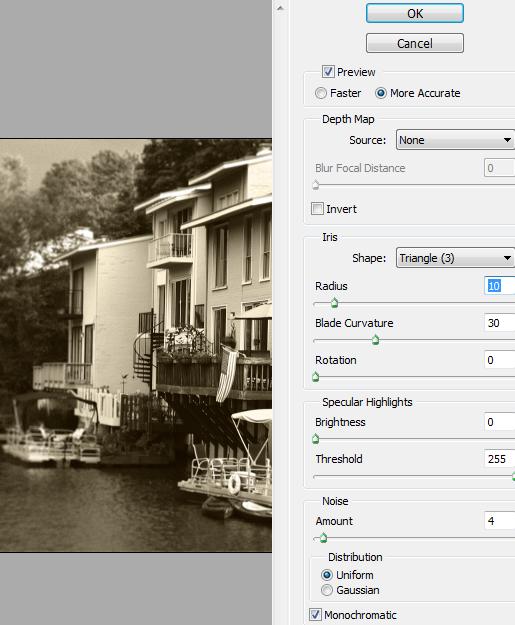Click the Noise Amount slider handle
The image size is (515, 625).
tap(323, 538)
